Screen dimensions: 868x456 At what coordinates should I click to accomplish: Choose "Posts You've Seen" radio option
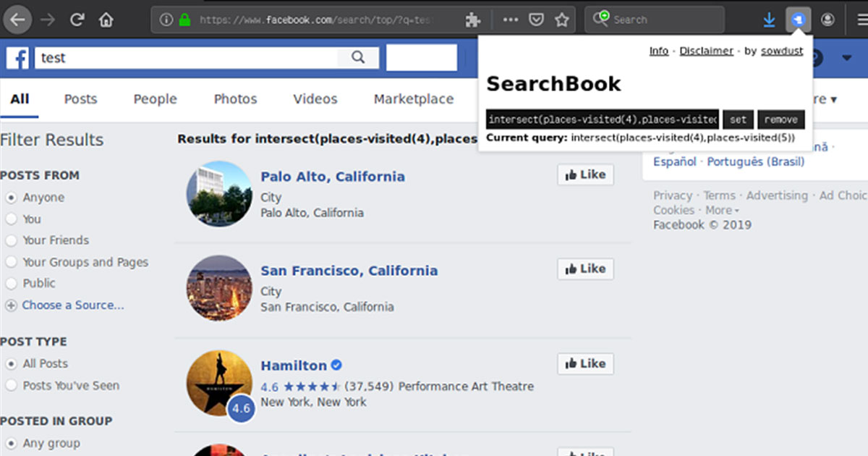[12, 386]
